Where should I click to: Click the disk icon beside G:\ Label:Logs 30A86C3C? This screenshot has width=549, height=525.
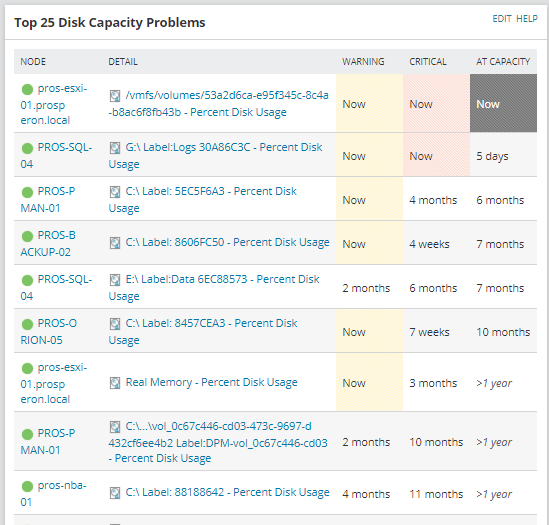click(x=115, y=148)
